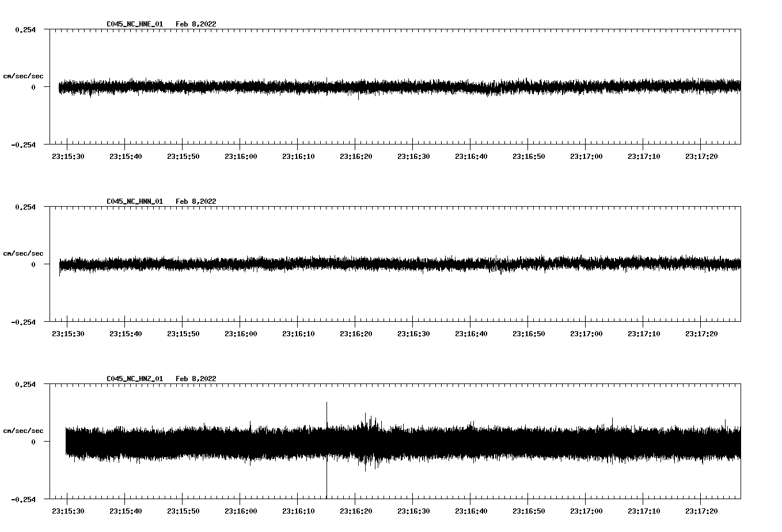
Task: Select the 23:17:20 time label on HNE plot
Action: coord(701,157)
